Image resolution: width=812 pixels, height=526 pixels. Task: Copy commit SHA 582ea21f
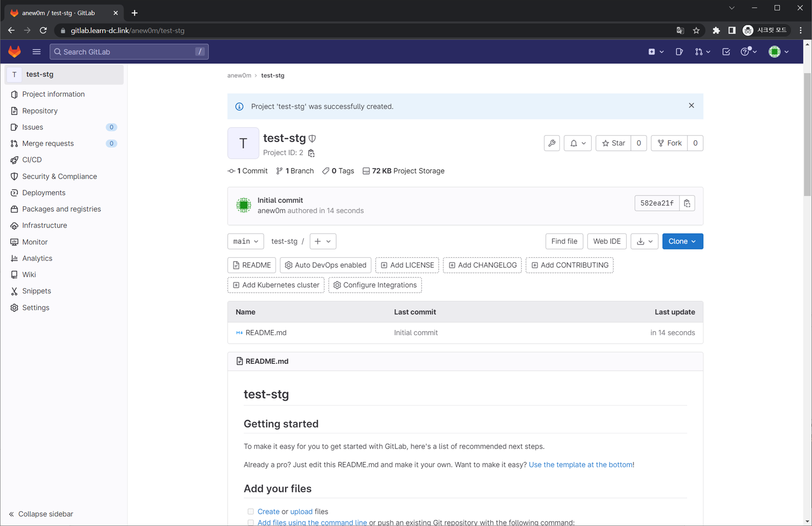point(687,203)
